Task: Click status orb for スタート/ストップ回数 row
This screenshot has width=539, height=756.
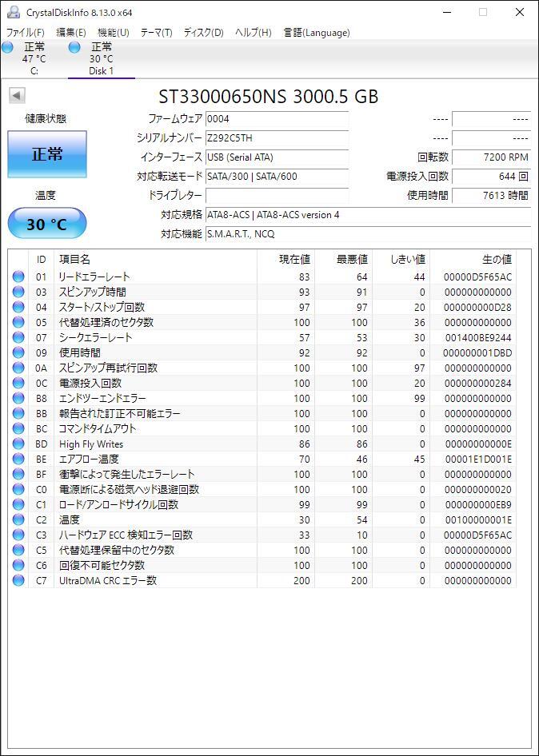Action: [x=18, y=307]
